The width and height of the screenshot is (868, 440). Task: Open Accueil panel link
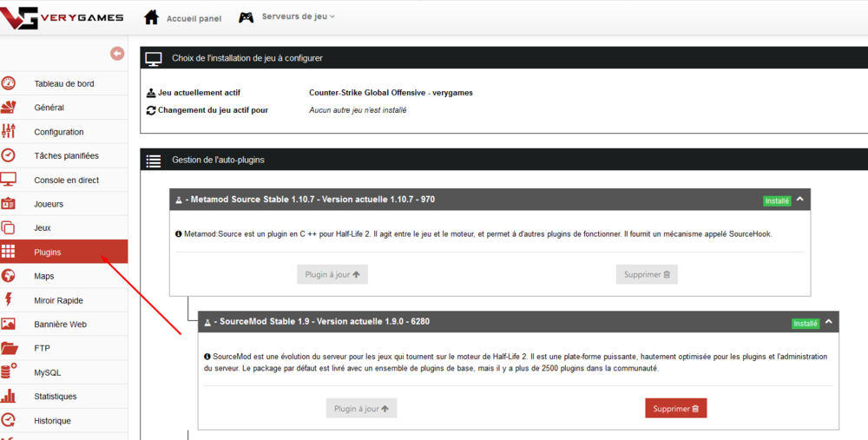point(194,18)
